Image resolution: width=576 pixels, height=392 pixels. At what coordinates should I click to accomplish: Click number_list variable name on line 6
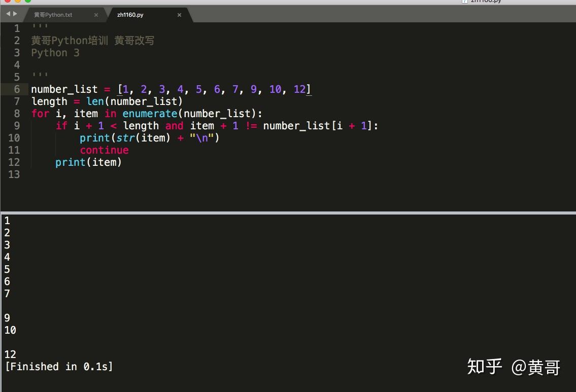coord(64,89)
